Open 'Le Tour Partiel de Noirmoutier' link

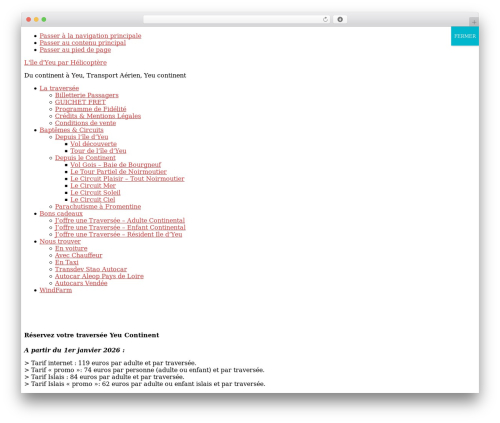pyautogui.click(x=118, y=172)
